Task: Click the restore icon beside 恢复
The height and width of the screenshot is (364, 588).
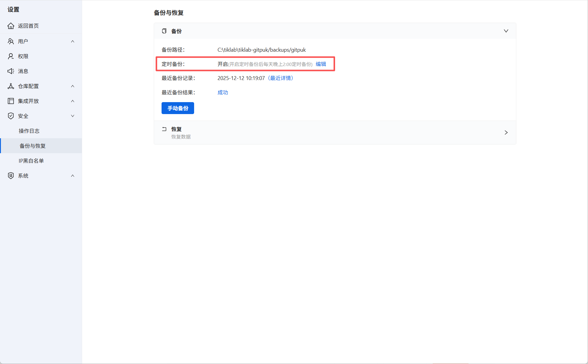Action: point(164,129)
